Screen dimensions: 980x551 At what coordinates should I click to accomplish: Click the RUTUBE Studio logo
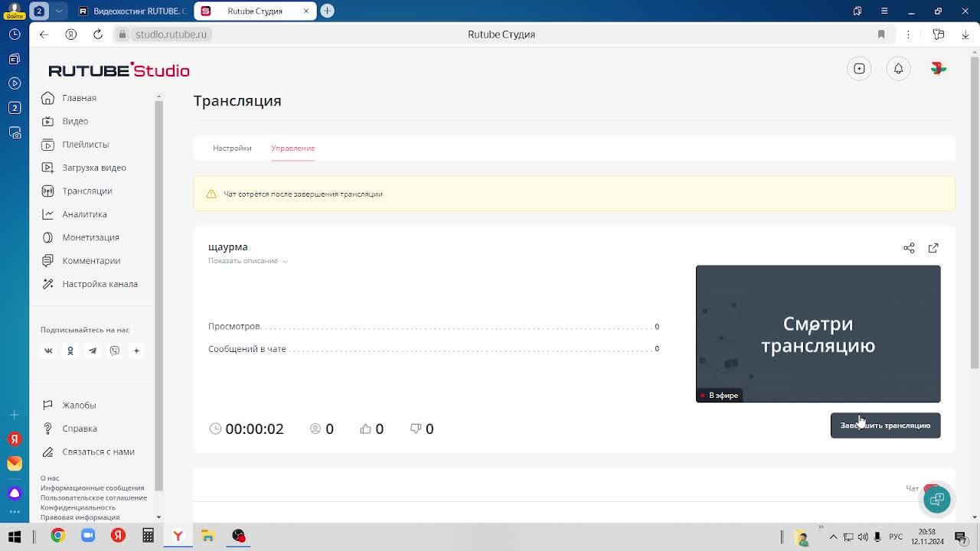pos(119,70)
